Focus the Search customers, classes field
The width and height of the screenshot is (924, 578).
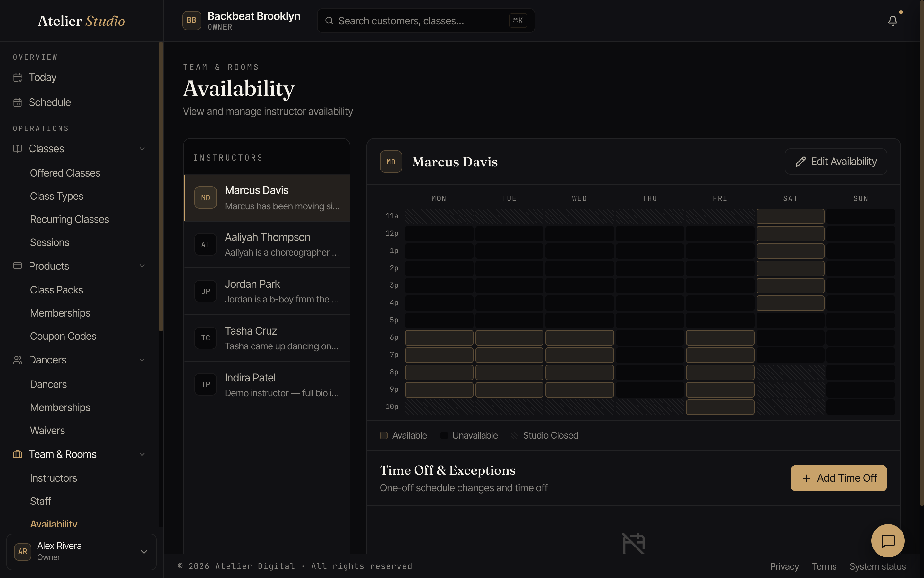[x=426, y=21]
